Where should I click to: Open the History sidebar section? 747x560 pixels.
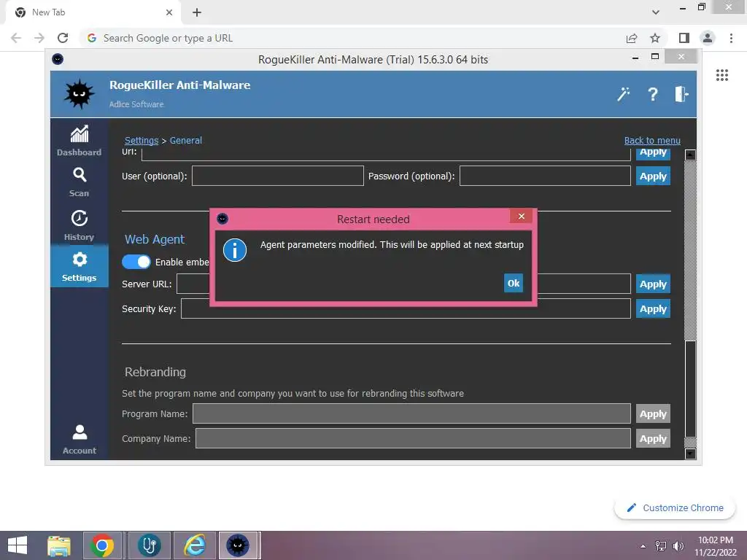pyautogui.click(x=79, y=225)
